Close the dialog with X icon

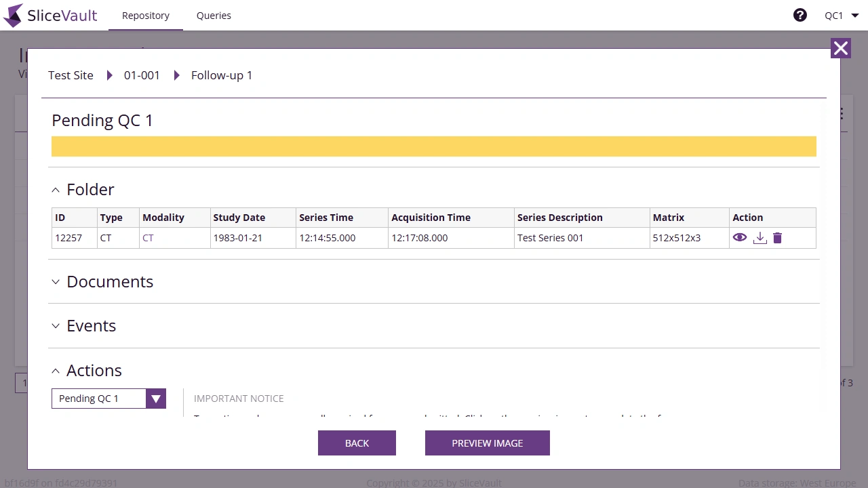[x=841, y=48]
